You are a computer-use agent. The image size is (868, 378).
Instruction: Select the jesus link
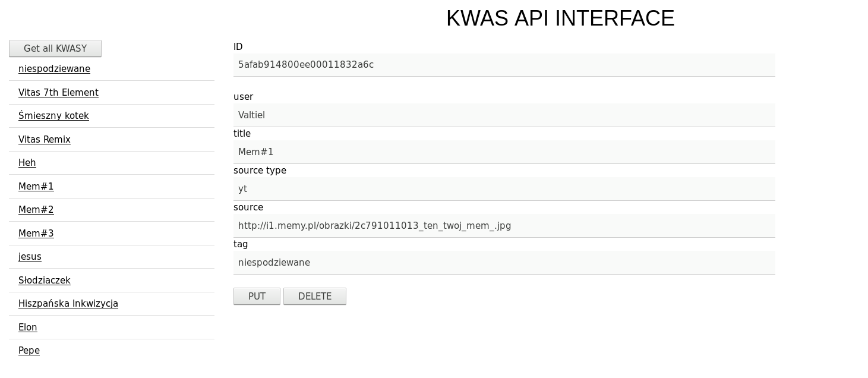coord(30,257)
